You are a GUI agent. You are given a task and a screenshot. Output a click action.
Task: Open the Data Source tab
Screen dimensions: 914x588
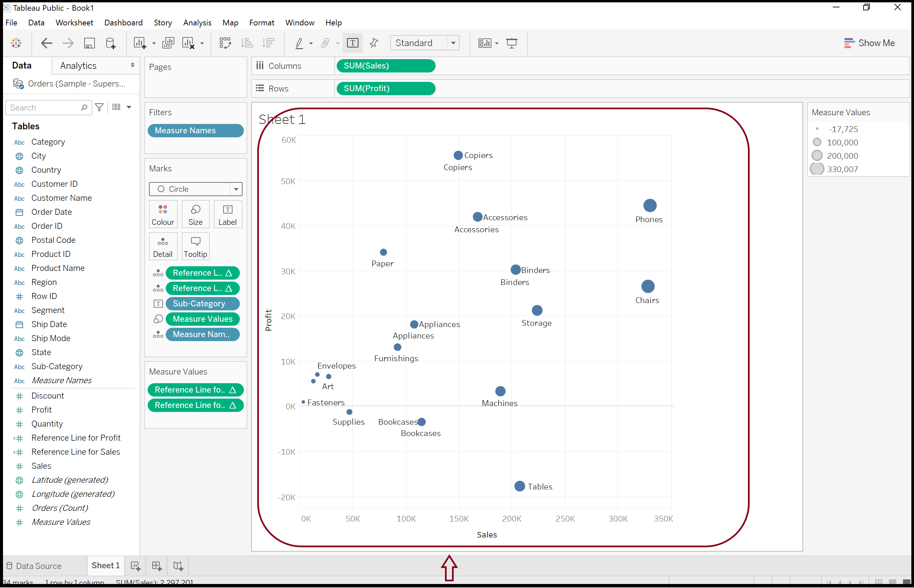(34, 566)
